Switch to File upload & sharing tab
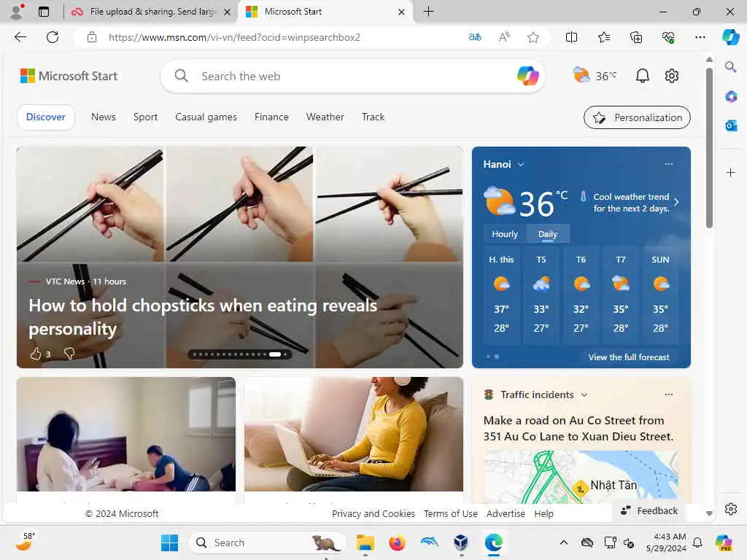The height and width of the screenshot is (560, 747). click(x=151, y=12)
